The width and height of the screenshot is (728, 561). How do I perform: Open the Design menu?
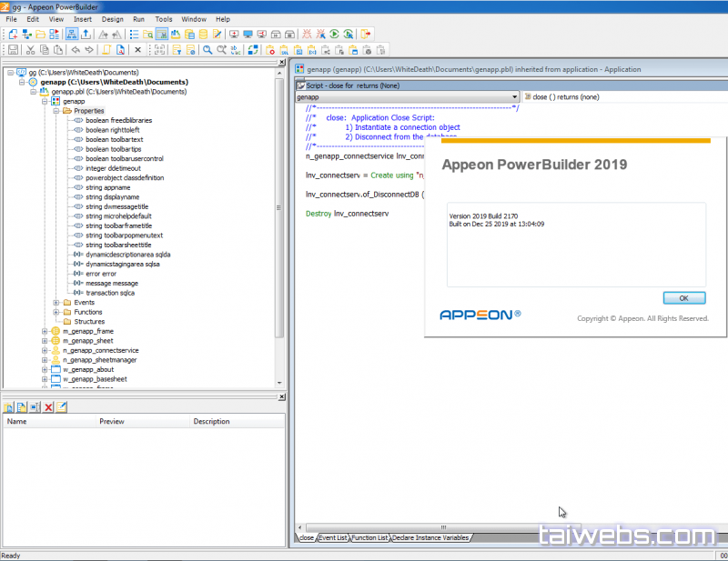(113, 19)
